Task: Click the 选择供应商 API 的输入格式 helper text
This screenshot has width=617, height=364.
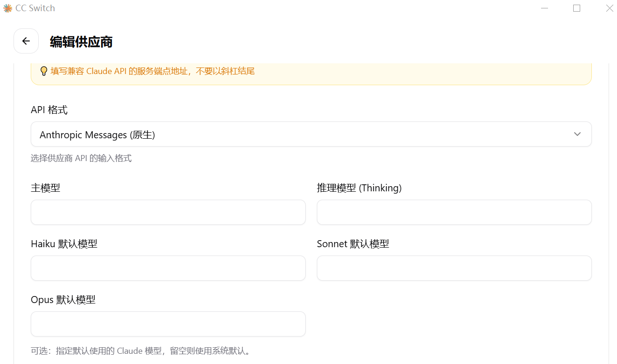Action: pos(81,158)
